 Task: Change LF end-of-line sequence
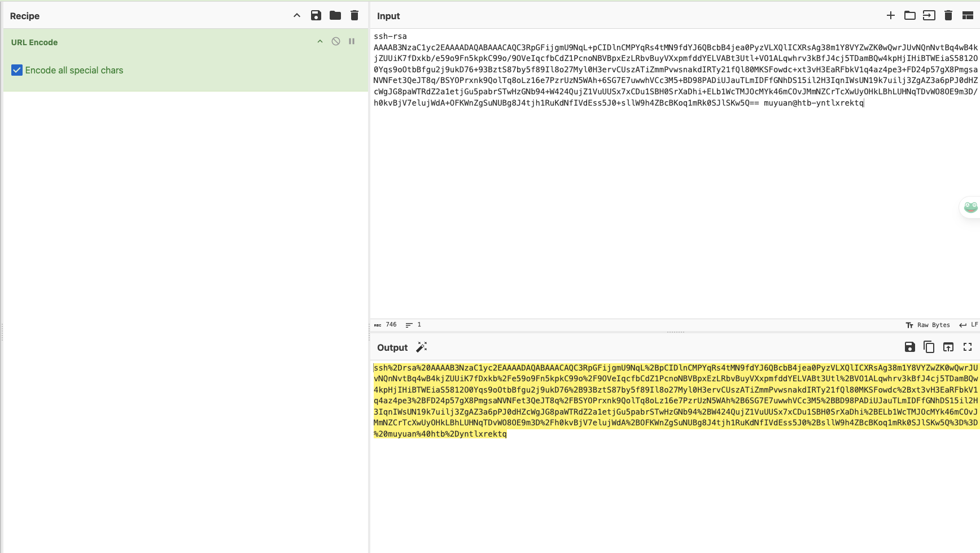tap(969, 325)
